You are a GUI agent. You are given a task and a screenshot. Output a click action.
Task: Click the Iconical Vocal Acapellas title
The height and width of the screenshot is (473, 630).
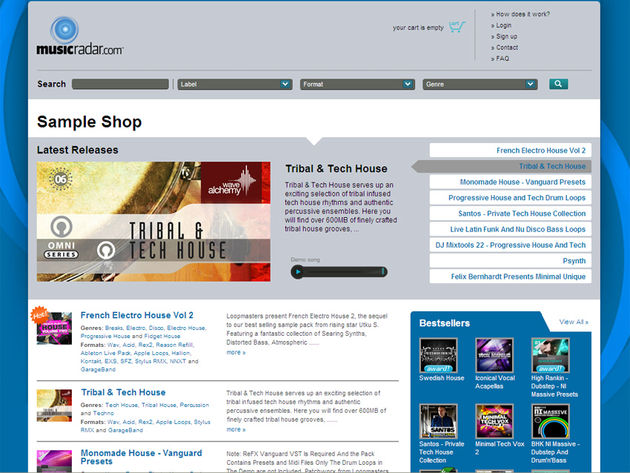click(x=495, y=382)
